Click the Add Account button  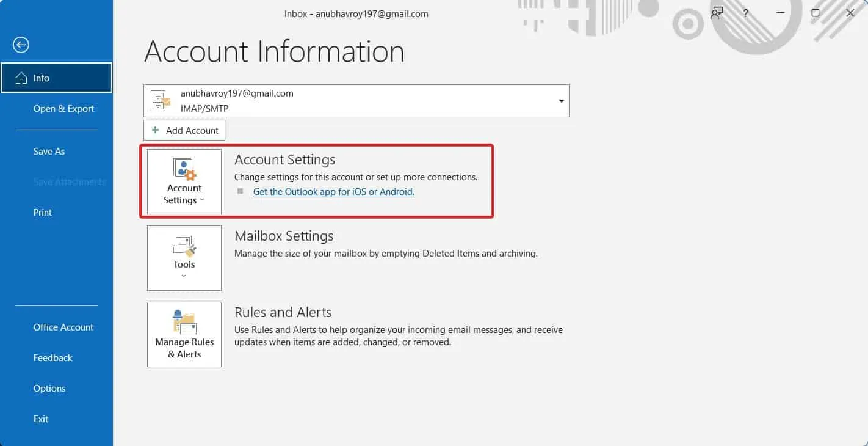184,130
